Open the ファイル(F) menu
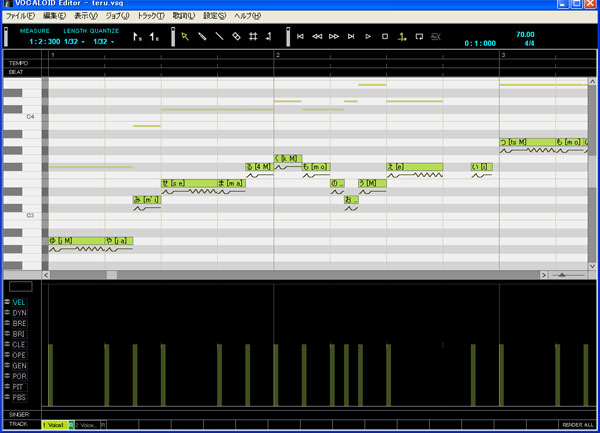 pyautogui.click(x=20, y=16)
